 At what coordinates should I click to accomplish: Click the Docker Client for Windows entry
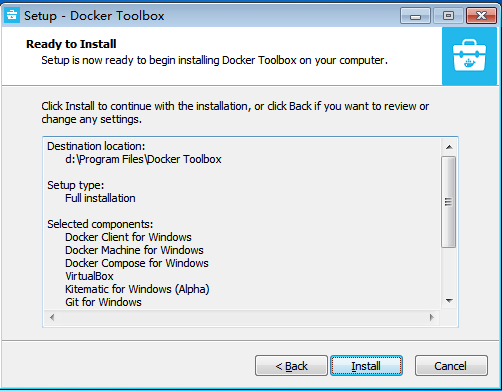point(128,237)
